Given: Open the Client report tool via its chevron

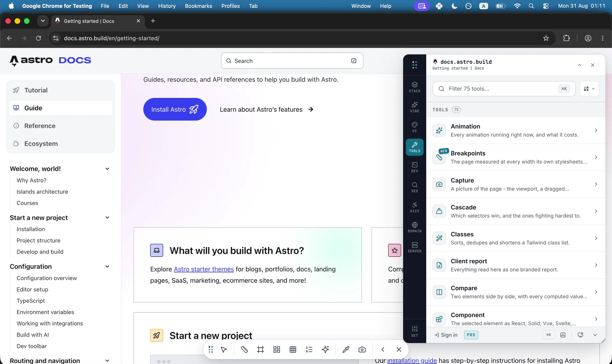Looking at the screenshot, I should pos(596,265).
